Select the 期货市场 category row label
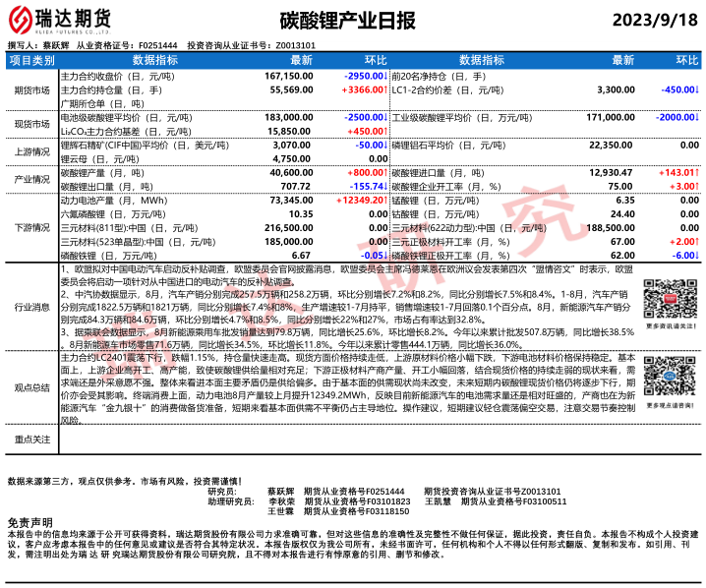The image size is (706, 588). click(x=31, y=89)
